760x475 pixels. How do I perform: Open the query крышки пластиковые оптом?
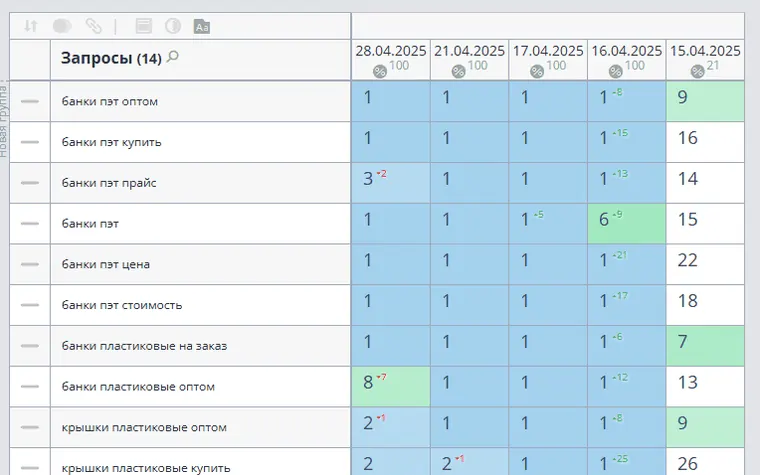144,428
